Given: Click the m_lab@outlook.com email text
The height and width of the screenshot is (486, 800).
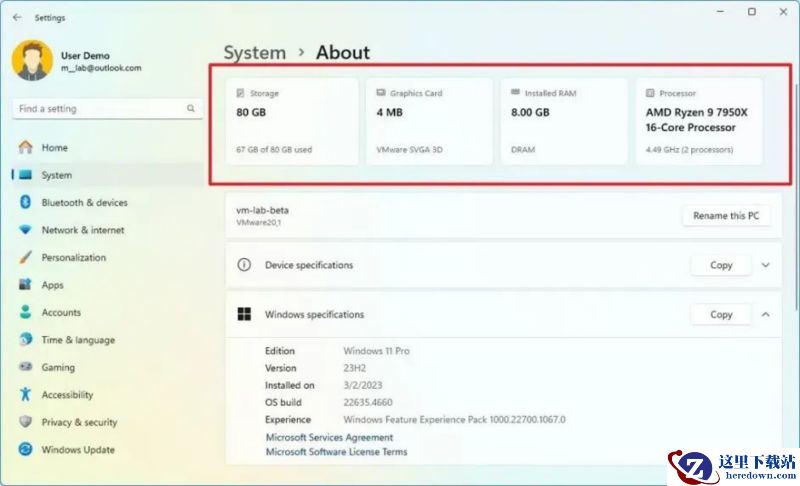Looking at the screenshot, I should [101, 68].
